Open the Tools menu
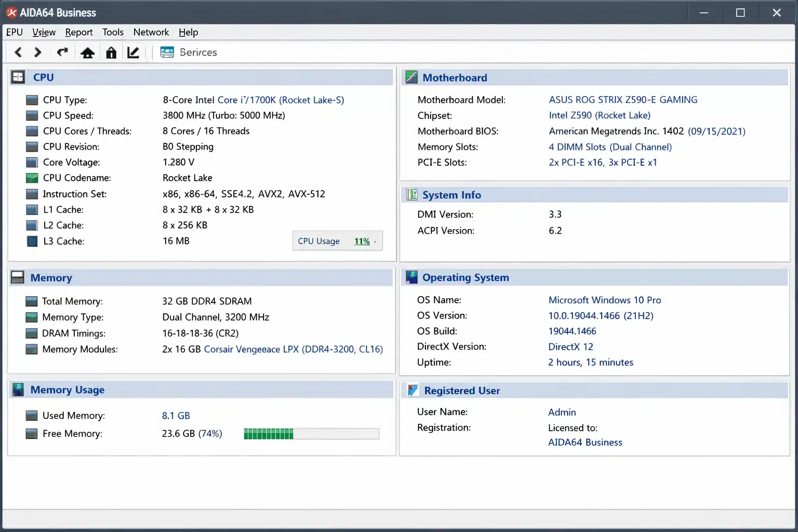Image resolution: width=798 pixels, height=532 pixels. point(113,32)
